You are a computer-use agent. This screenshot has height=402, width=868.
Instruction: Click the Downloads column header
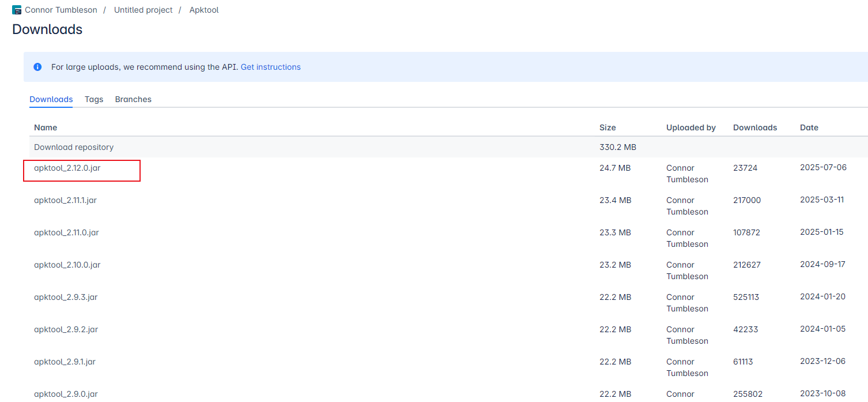755,127
